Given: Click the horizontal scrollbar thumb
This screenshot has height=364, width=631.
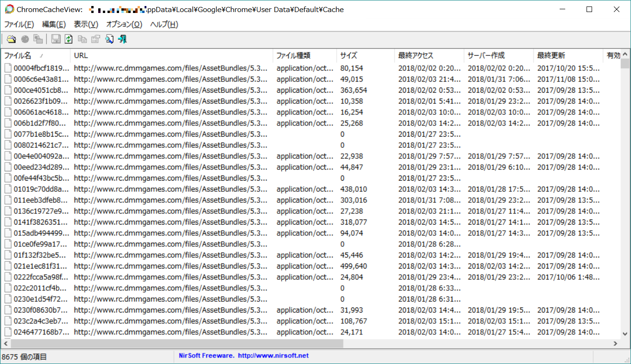Looking at the screenshot, I should [x=177, y=344].
